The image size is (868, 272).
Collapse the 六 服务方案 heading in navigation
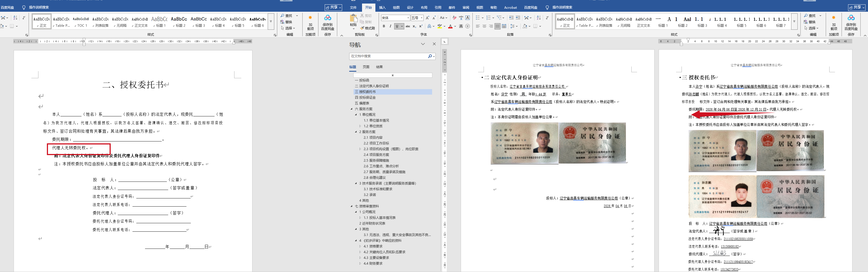click(351, 109)
